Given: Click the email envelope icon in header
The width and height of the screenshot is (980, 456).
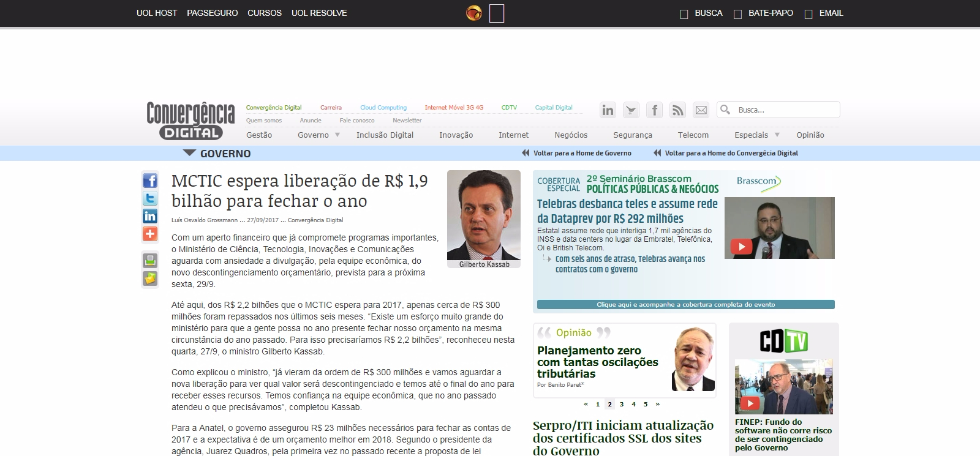Looking at the screenshot, I should tap(701, 110).
